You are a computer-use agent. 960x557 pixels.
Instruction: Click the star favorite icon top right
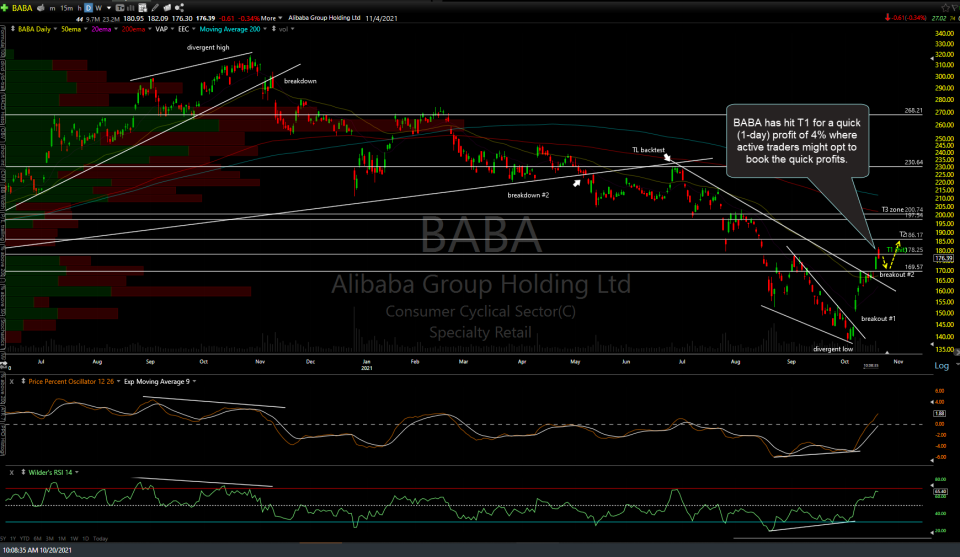946,8
